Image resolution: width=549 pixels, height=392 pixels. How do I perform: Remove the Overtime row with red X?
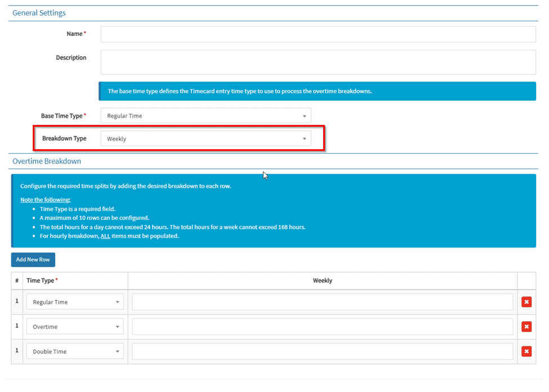coord(526,327)
